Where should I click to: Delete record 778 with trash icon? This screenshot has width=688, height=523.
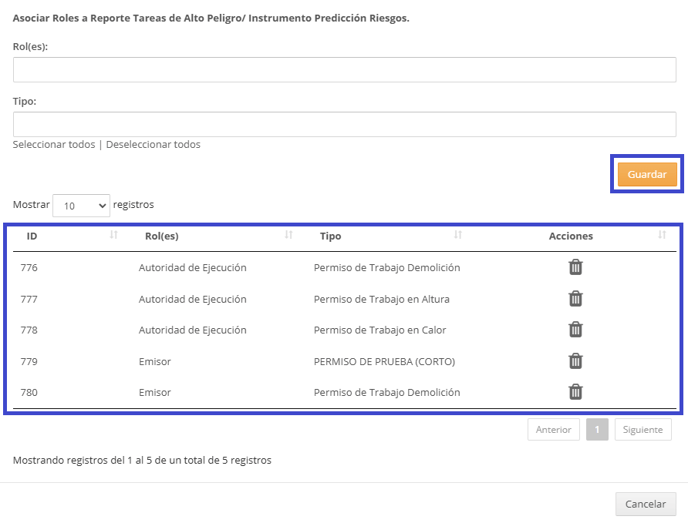(x=575, y=329)
